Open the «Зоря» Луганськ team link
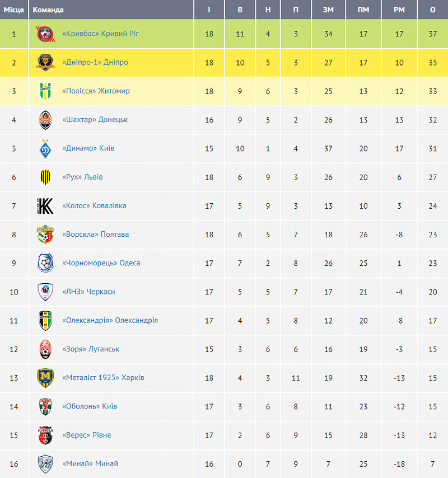 91,349
